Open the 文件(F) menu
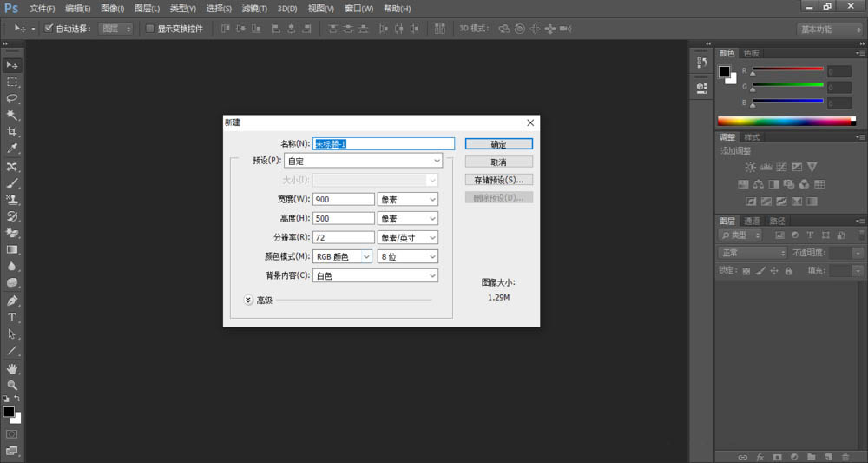The height and width of the screenshot is (463, 868). pos(42,9)
